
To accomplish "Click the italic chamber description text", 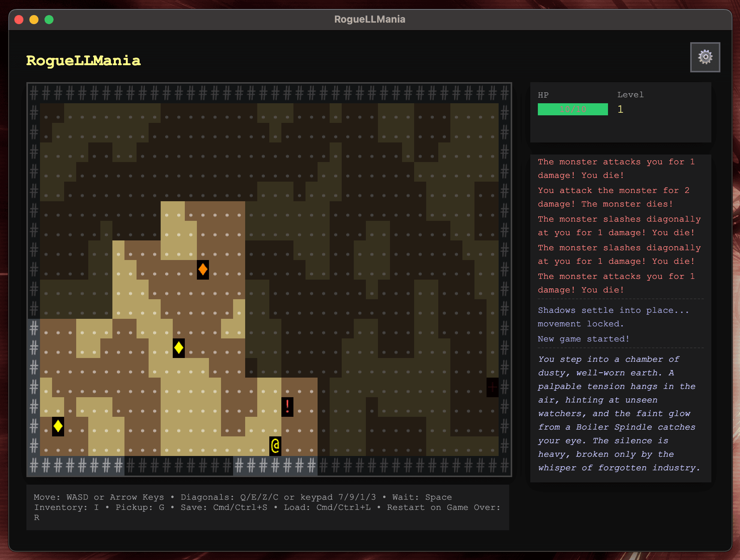I will (x=619, y=413).
